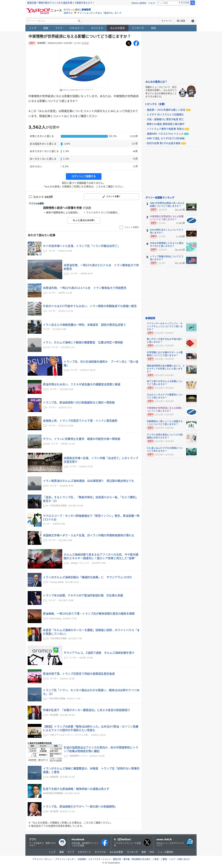Click the American flag ranking thumbnail

point(191,260)
